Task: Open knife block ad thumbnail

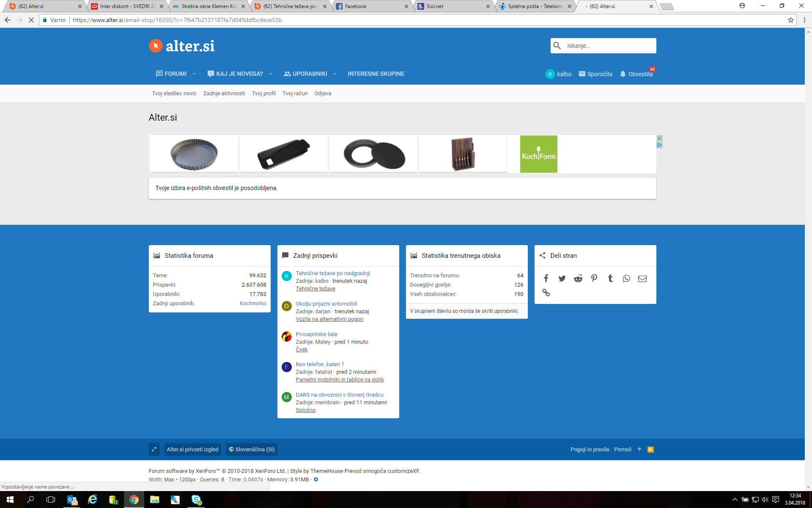Action: coord(463,154)
